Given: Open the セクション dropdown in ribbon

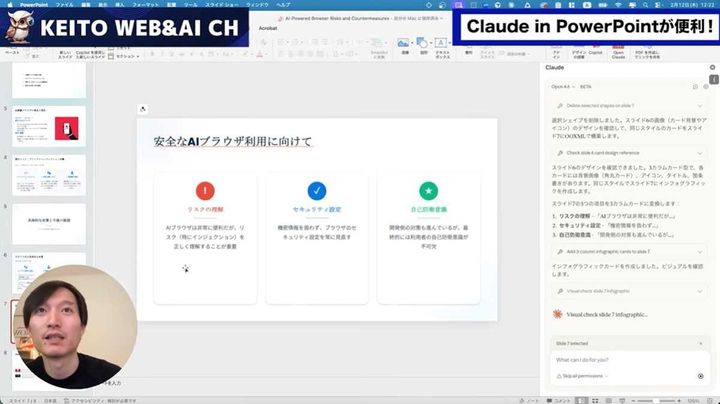Looking at the screenshot, I should 124,56.
